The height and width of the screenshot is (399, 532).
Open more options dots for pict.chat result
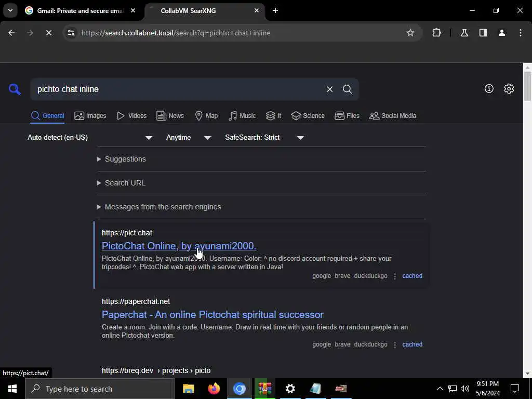pyautogui.click(x=395, y=276)
